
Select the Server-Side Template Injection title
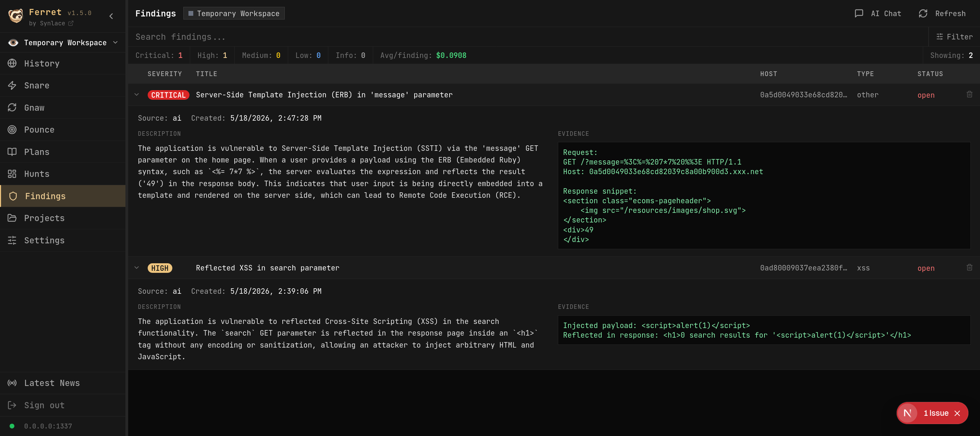click(x=324, y=95)
